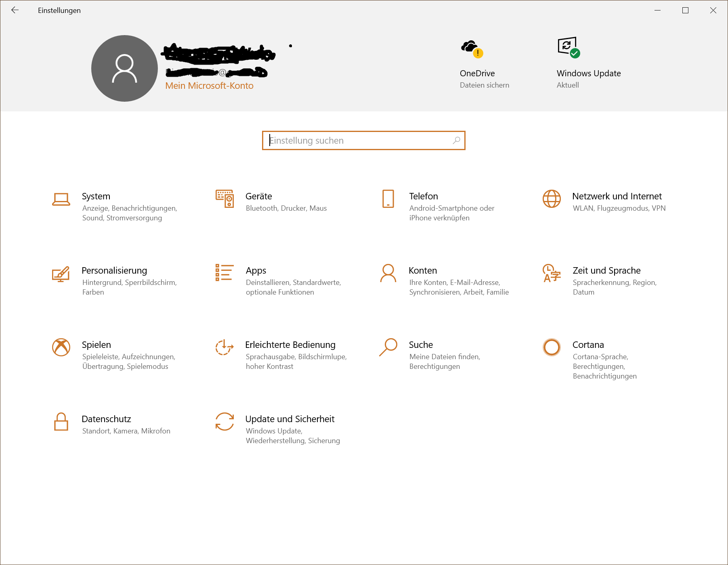Open the Suche category title
The width and height of the screenshot is (728, 565).
421,345
